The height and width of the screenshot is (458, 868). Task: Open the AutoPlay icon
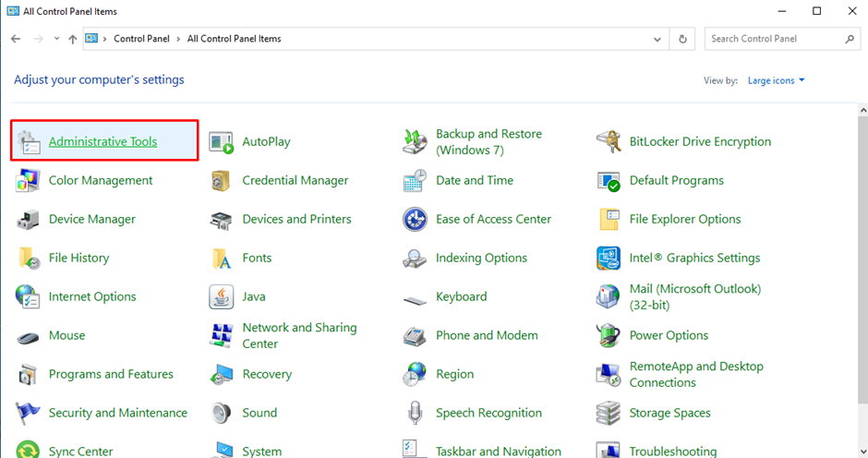coord(221,142)
